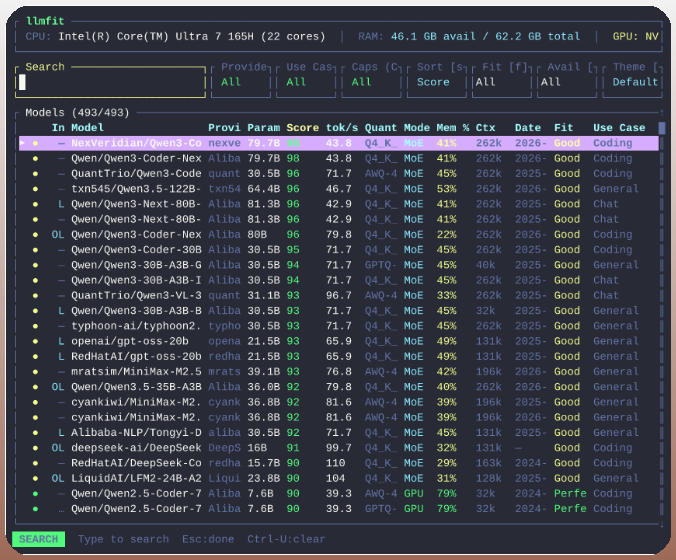
Task: Click the green SEARCH mode badge
Action: click(38, 539)
